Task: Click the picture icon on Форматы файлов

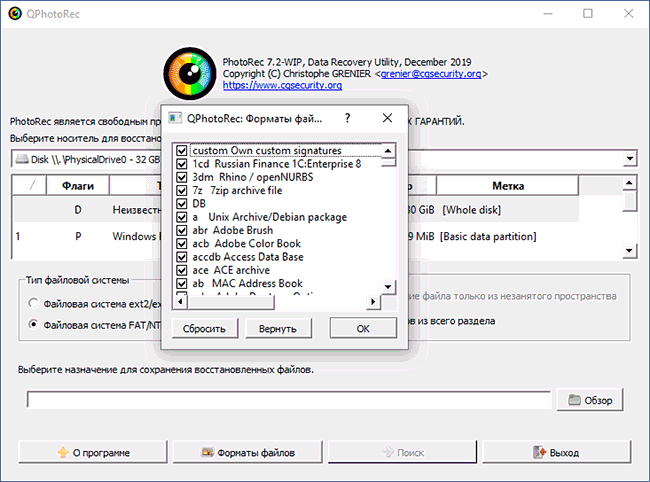Action: [207, 452]
